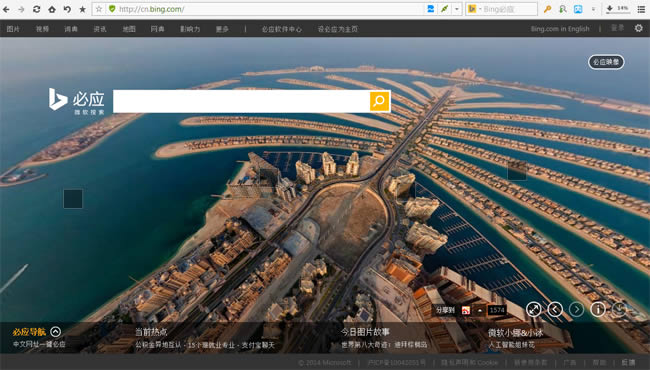650x370 pixels.
Task: Click 设必应为主页 set homepage link
Action: pyautogui.click(x=338, y=29)
